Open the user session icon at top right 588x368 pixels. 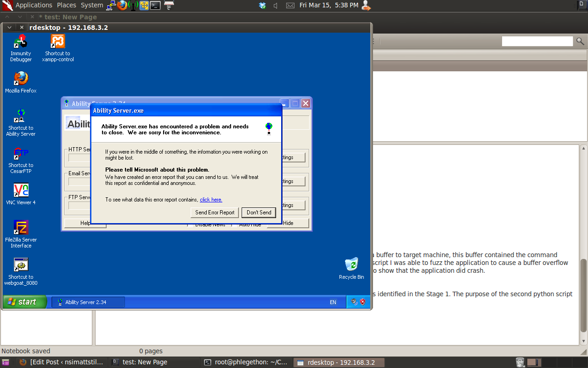point(366,5)
